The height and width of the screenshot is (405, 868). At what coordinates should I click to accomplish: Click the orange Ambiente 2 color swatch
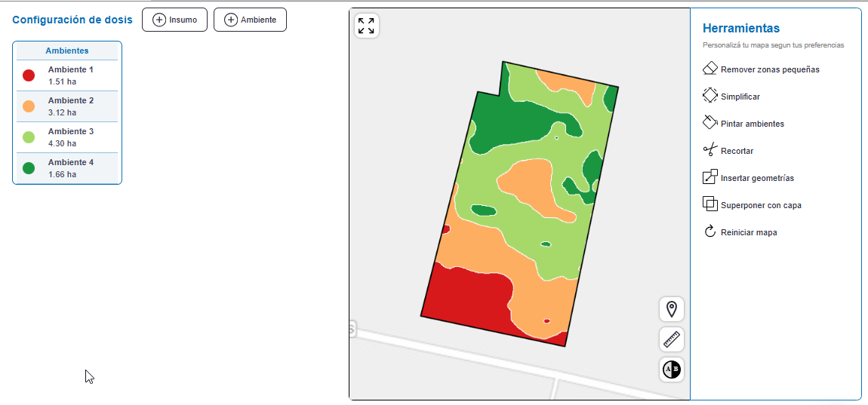tap(29, 106)
